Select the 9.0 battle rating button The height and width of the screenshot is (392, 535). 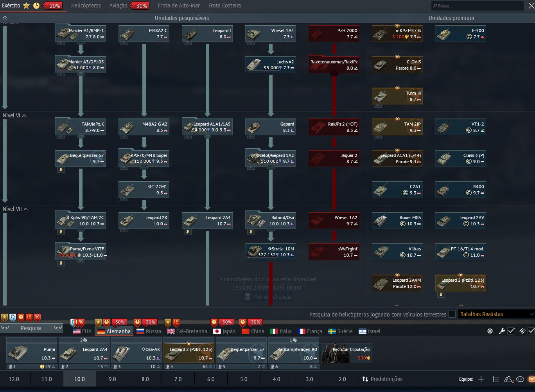click(x=112, y=379)
